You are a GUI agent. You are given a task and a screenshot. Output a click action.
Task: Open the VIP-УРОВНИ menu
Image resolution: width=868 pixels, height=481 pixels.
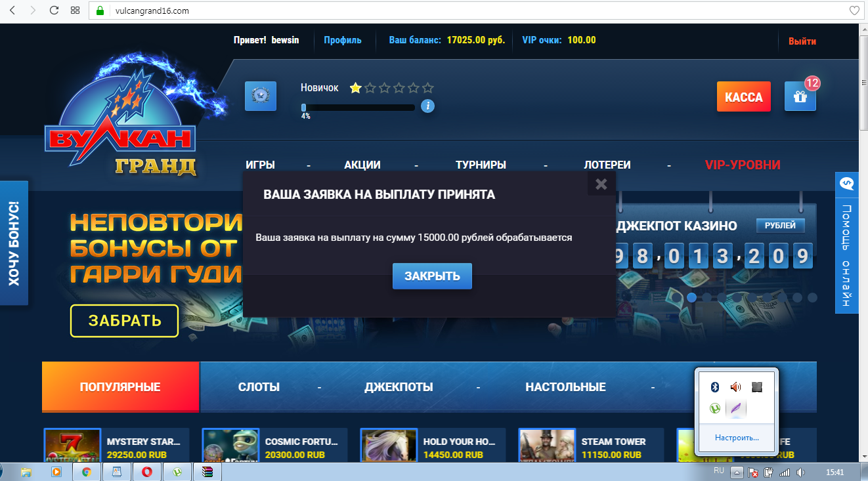(x=743, y=165)
